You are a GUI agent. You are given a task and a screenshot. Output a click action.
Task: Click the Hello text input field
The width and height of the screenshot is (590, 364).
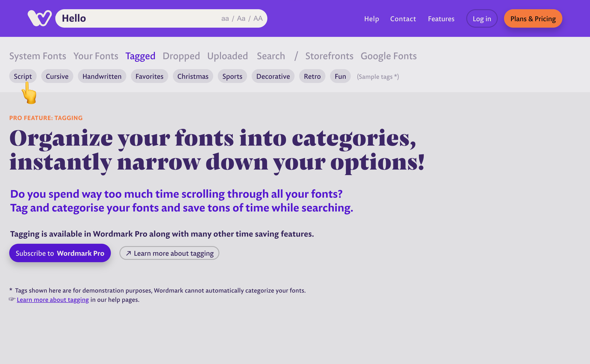[135, 18]
